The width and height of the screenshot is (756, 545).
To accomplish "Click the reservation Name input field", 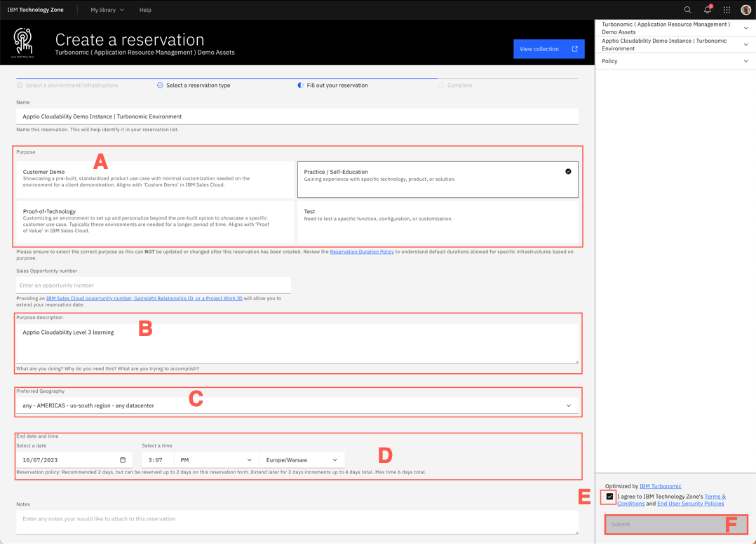I will coord(297,116).
